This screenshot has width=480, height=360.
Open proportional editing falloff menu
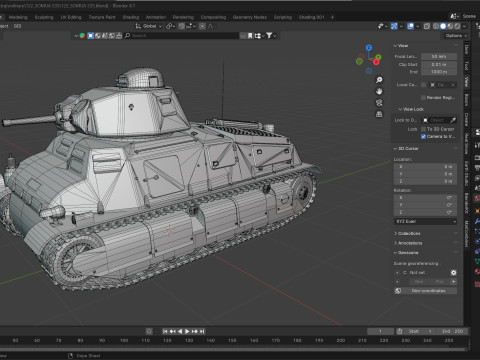coord(211,26)
